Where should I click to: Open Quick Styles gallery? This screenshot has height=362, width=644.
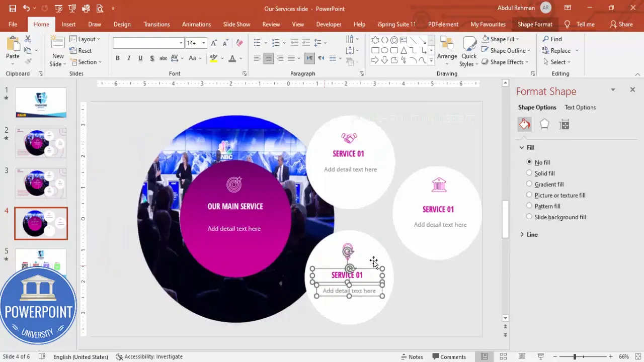(469, 52)
